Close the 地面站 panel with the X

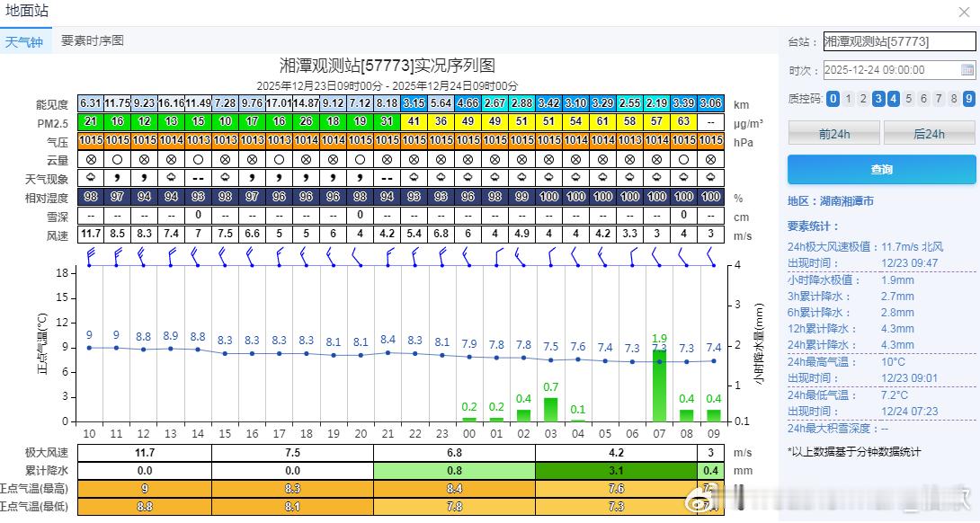coord(965,12)
